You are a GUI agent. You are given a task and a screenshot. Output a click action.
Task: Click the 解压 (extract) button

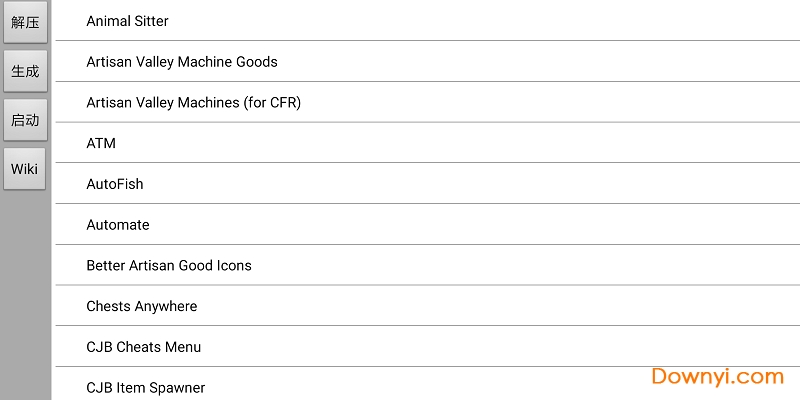[x=25, y=22]
